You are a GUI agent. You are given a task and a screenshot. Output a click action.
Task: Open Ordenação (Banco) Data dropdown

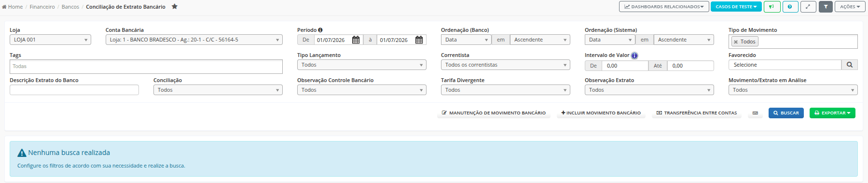pyautogui.click(x=466, y=40)
